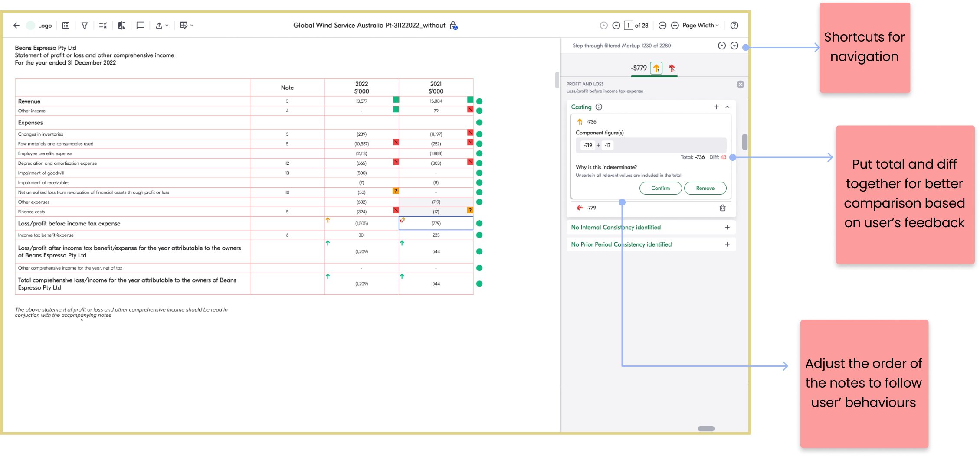
Task: Open the export upload dropdown
Action: tap(161, 26)
